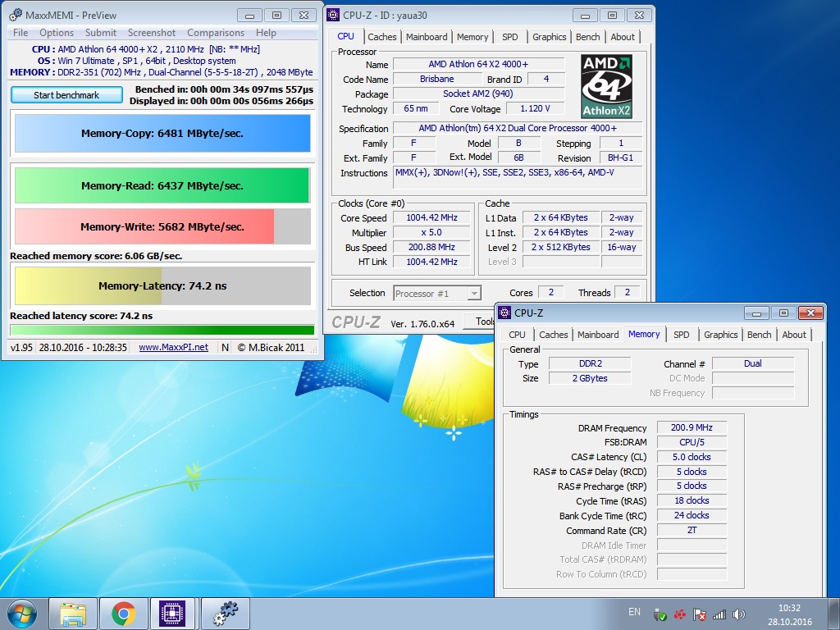Select Caches tab in CPU-Z yaua30 window
The width and height of the screenshot is (840, 630).
click(382, 37)
